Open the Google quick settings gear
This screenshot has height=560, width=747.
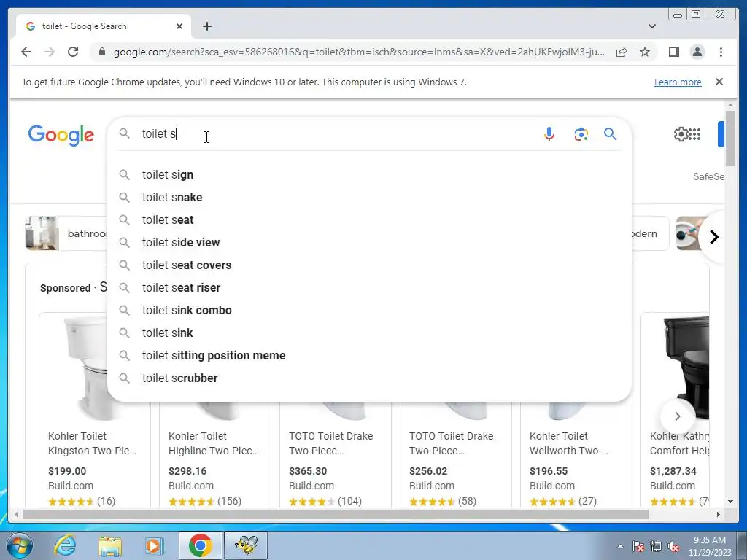click(681, 134)
